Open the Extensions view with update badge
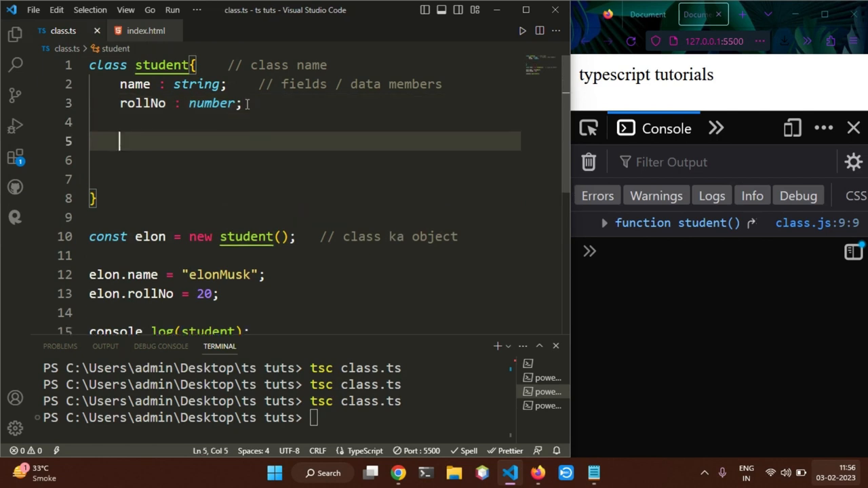This screenshot has width=868, height=488. 15,157
